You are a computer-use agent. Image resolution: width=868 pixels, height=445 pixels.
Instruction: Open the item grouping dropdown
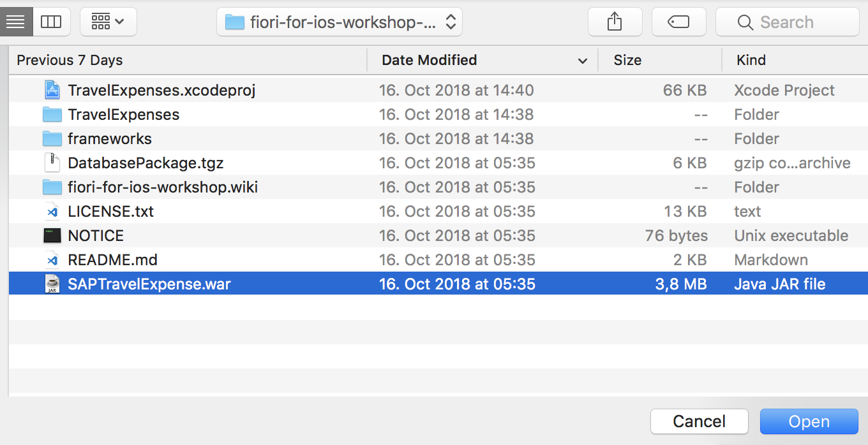click(x=108, y=22)
